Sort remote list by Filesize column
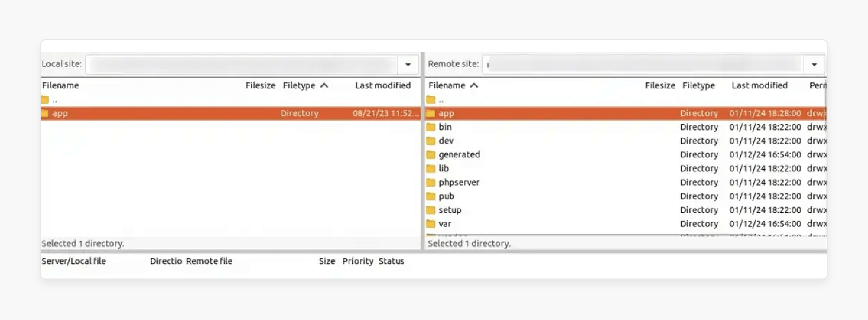Viewport: 868px width, 320px height. 660,86
